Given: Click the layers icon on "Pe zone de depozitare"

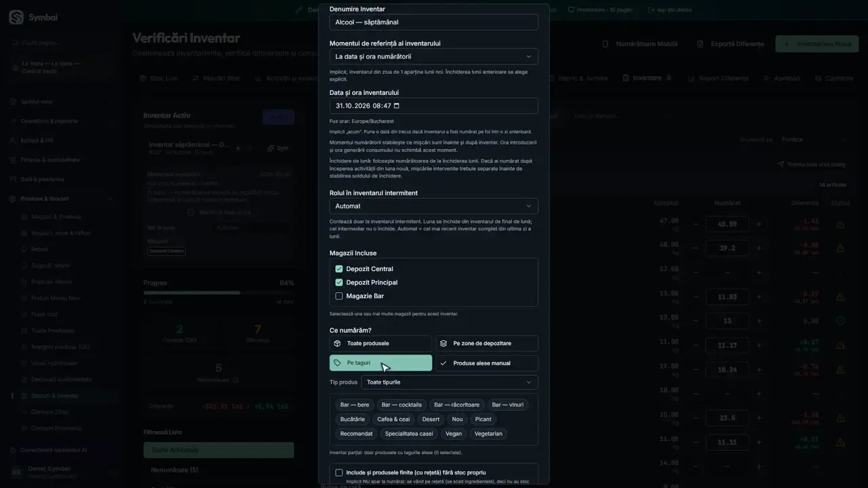Looking at the screenshot, I should pos(443,344).
